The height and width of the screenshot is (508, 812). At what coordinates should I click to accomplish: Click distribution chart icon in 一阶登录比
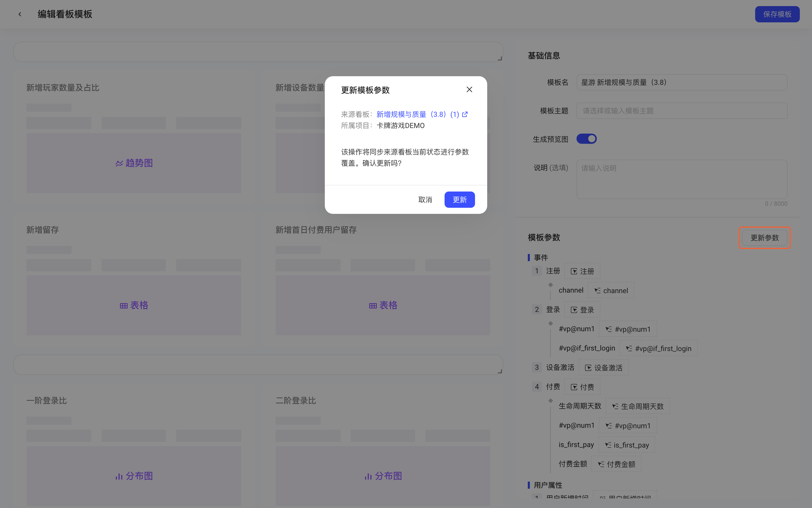coord(119,477)
